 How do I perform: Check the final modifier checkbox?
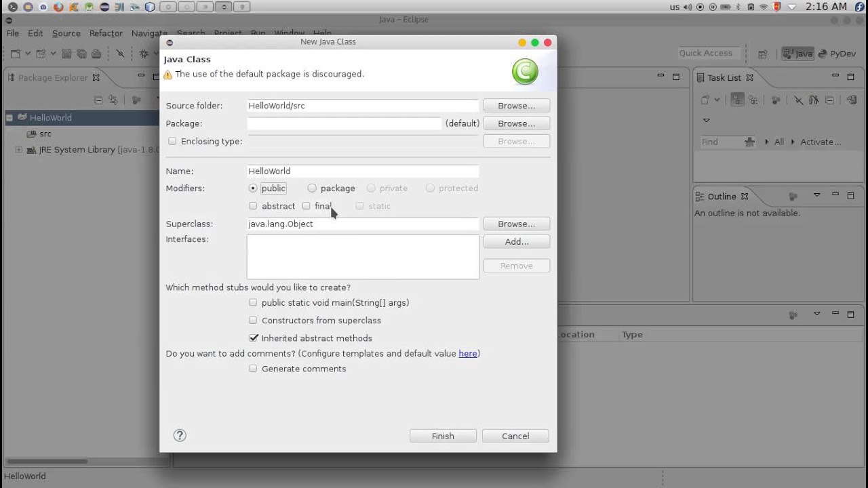pos(307,206)
